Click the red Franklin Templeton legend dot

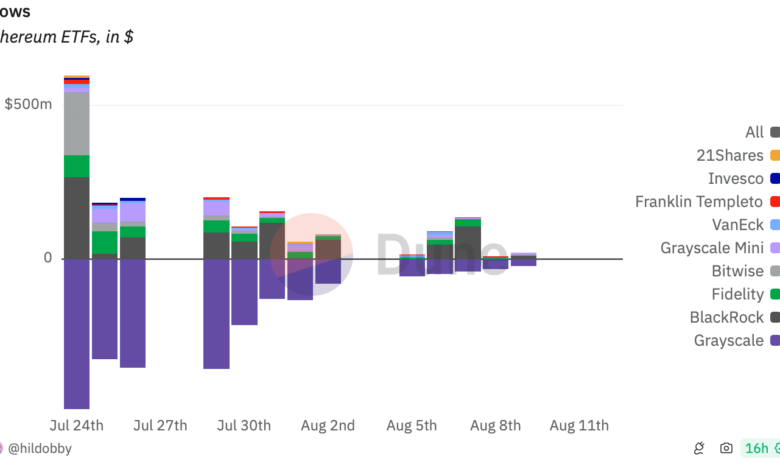(775, 202)
